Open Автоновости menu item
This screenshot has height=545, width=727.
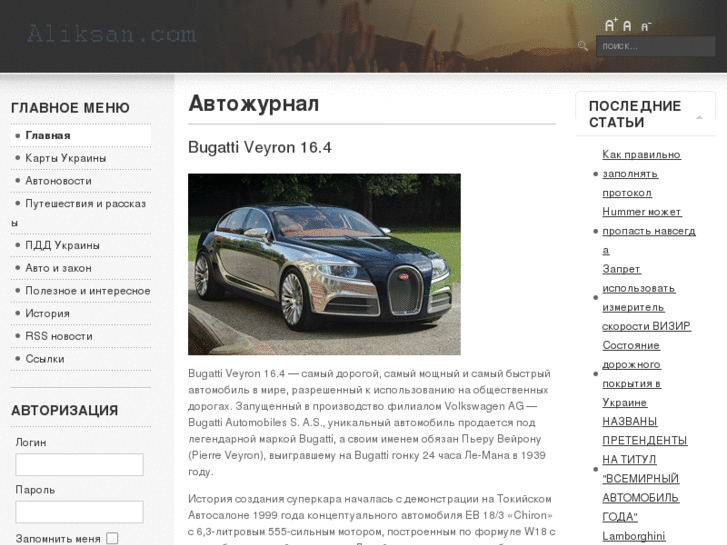click(x=58, y=181)
